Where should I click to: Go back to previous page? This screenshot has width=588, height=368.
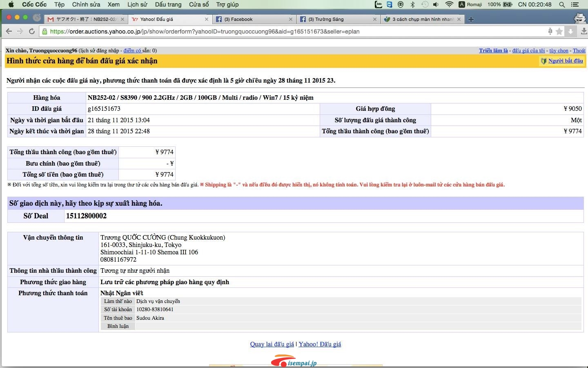(9, 31)
